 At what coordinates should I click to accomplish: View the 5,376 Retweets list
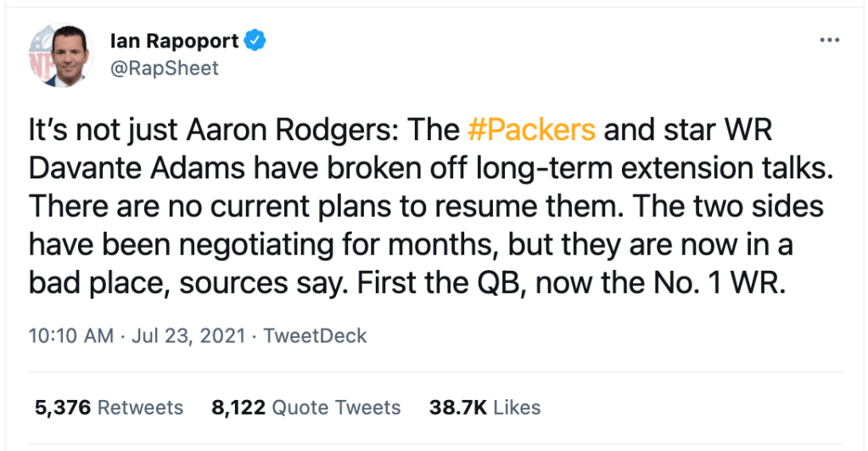109,408
